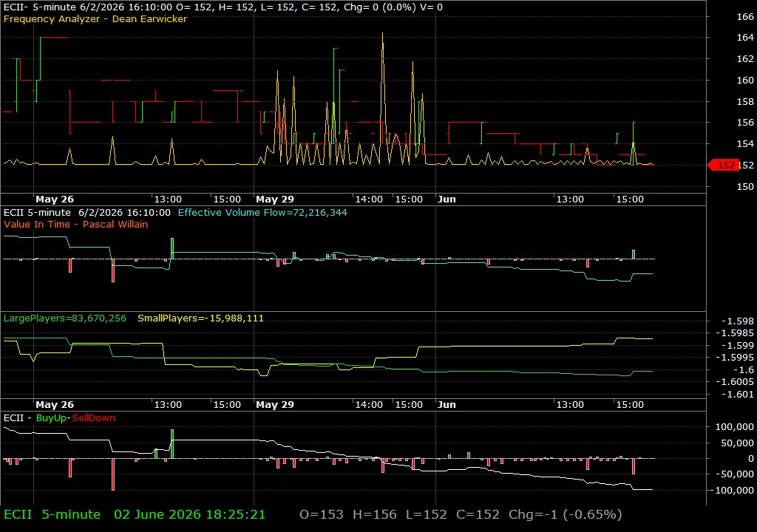Click 14:00 on the top time axis
The image size is (757, 532).
[369, 199]
